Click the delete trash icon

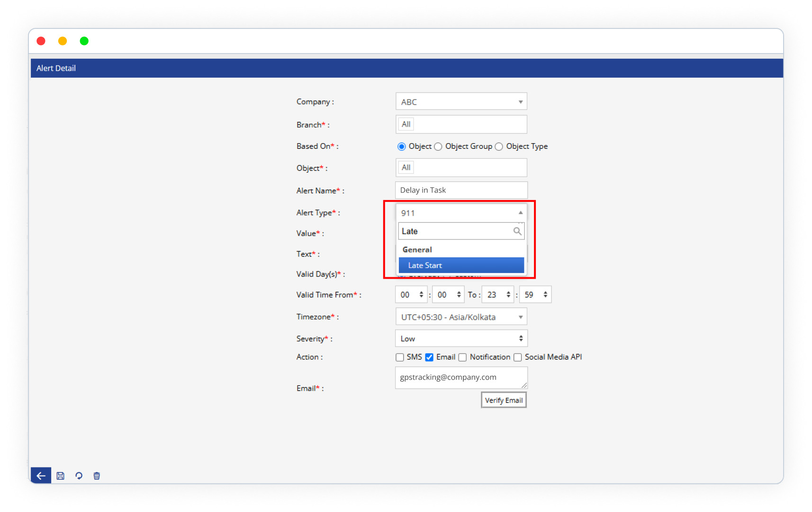tap(97, 475)
